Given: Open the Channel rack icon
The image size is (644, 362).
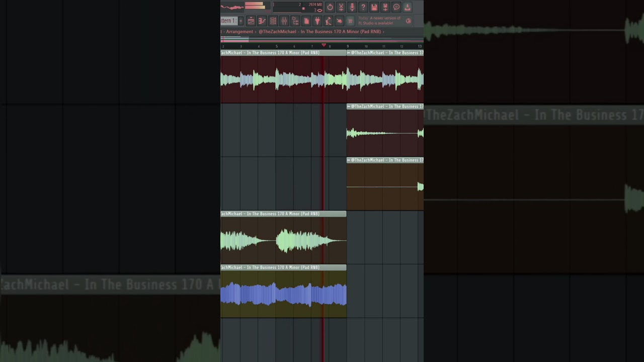Looking at the screenshot, I should point(273,21).
